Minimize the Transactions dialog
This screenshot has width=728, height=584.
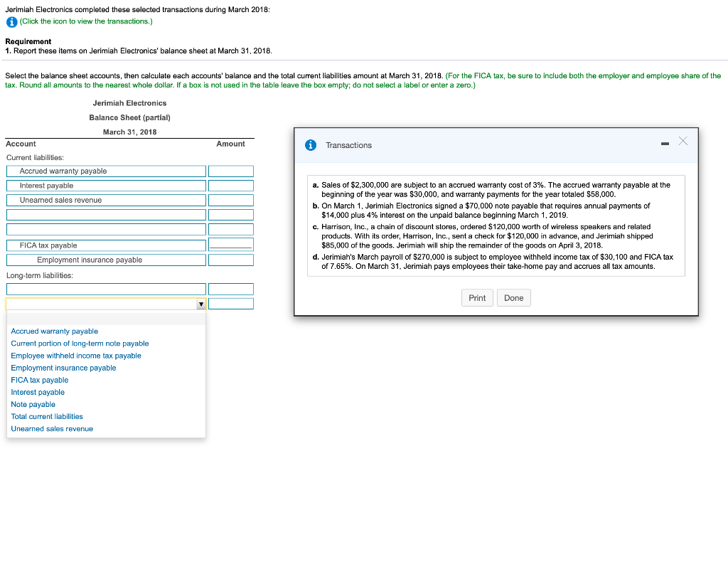[665, 144]
